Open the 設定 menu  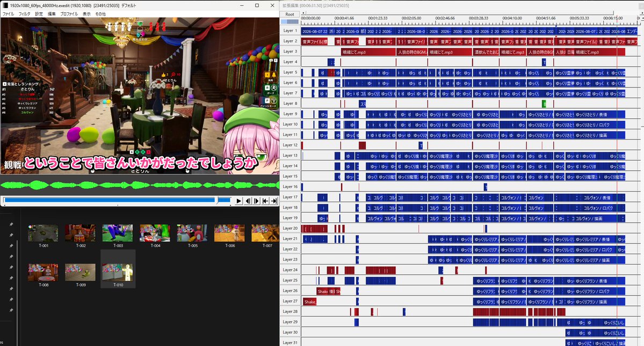click(39, 14)
